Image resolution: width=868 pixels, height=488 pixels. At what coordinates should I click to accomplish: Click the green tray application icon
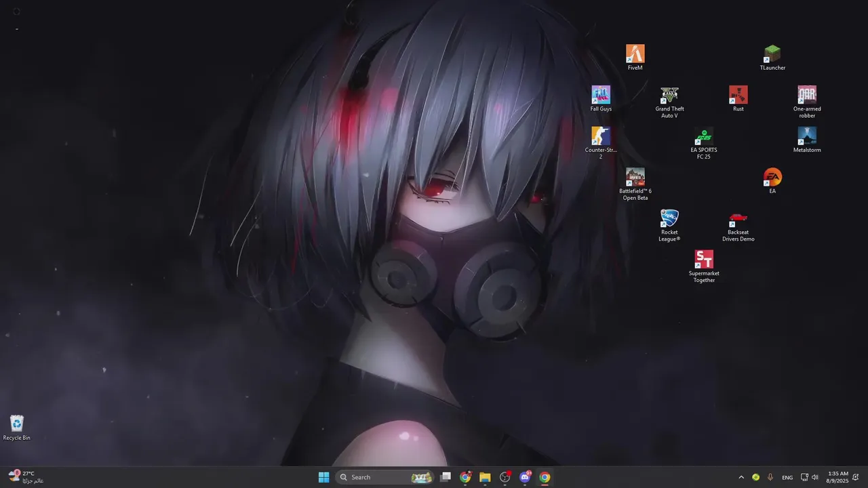click(755, 477)
